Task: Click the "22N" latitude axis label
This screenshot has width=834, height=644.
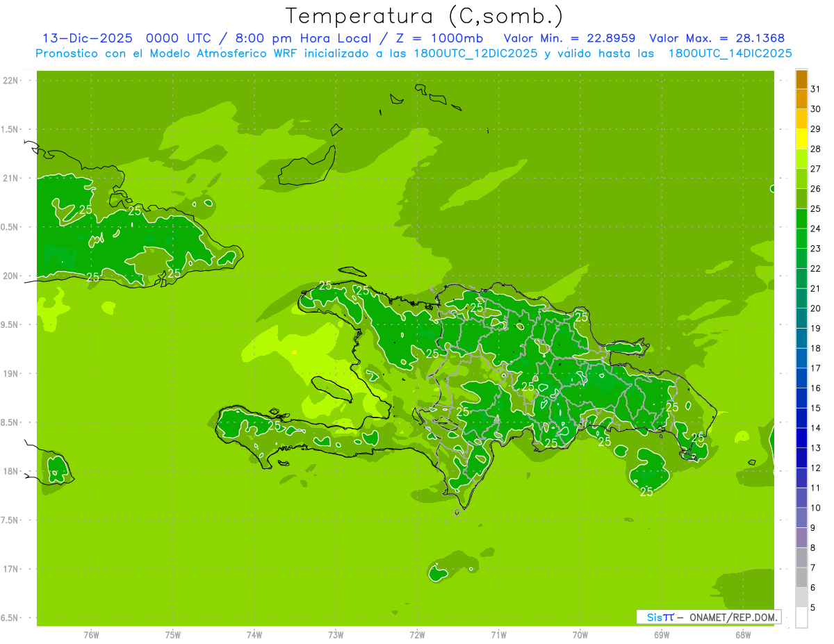Action: point(10,81)
